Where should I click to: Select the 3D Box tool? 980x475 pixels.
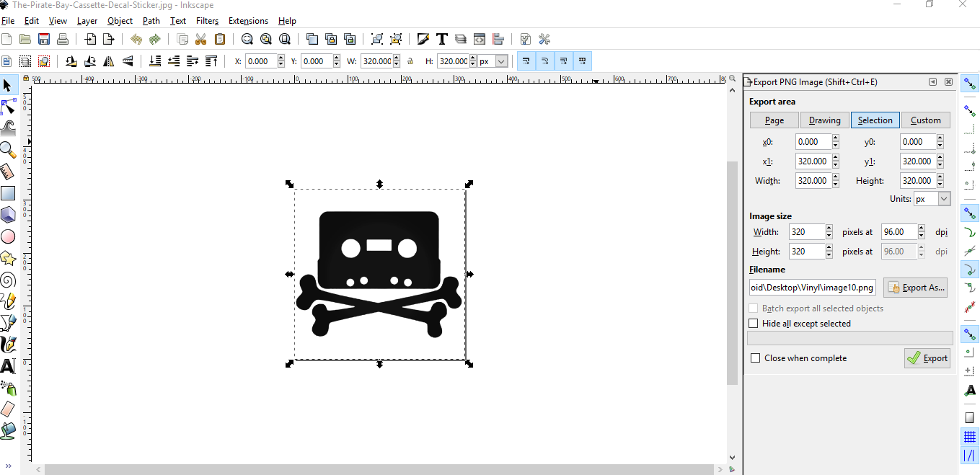pyautogui.click(x=8, y=215)
